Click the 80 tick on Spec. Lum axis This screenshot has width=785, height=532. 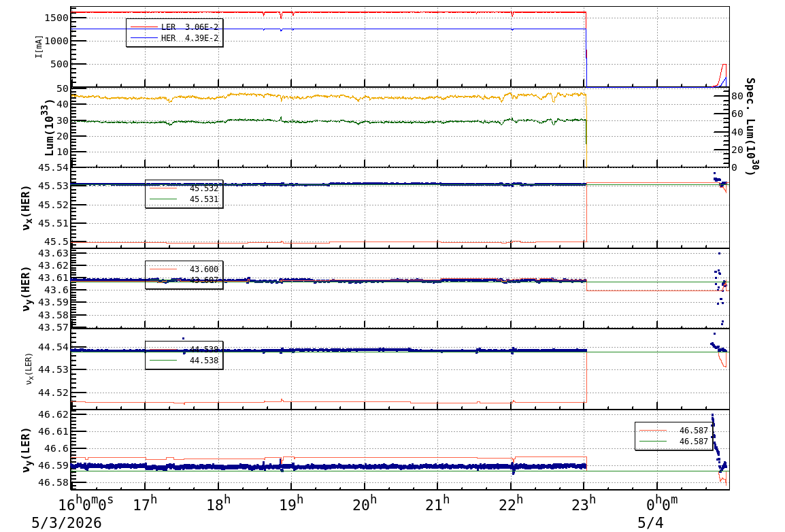tap(737, 96)
